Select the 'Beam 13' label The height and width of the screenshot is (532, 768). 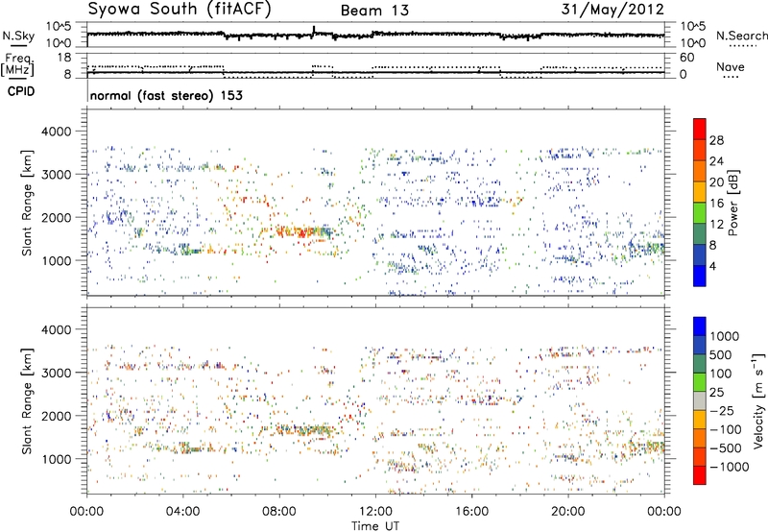[x=374, y=11]
